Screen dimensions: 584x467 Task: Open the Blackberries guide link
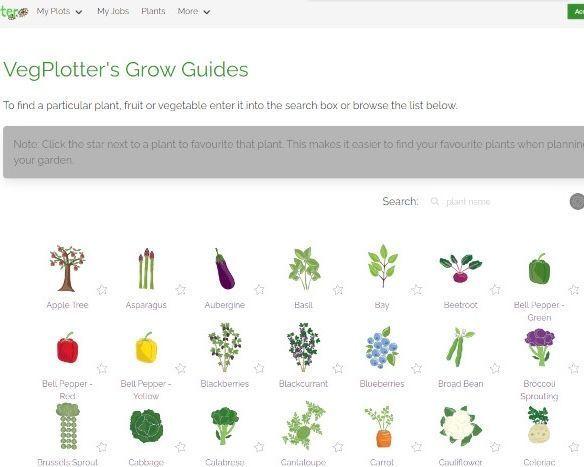tap(225, 384)
